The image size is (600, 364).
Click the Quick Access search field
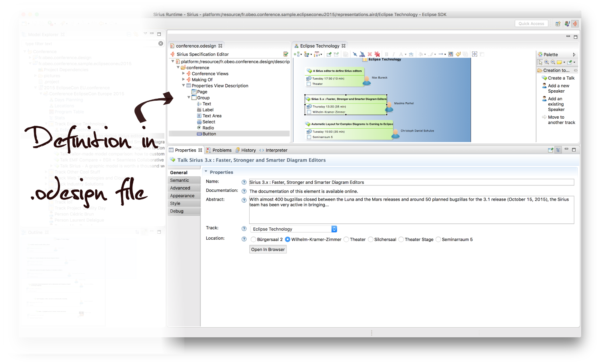tap(531, 24)
